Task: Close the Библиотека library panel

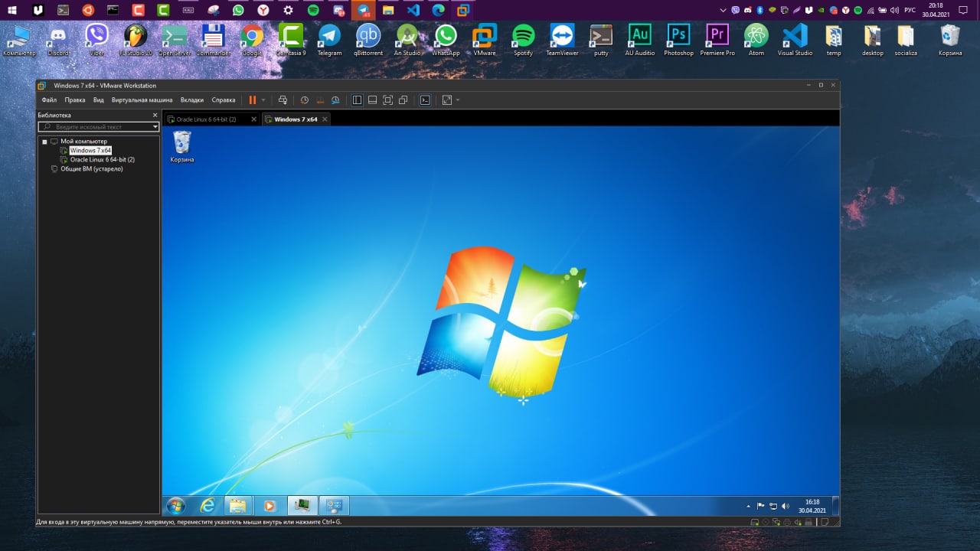Action: (x=155, y=115)
